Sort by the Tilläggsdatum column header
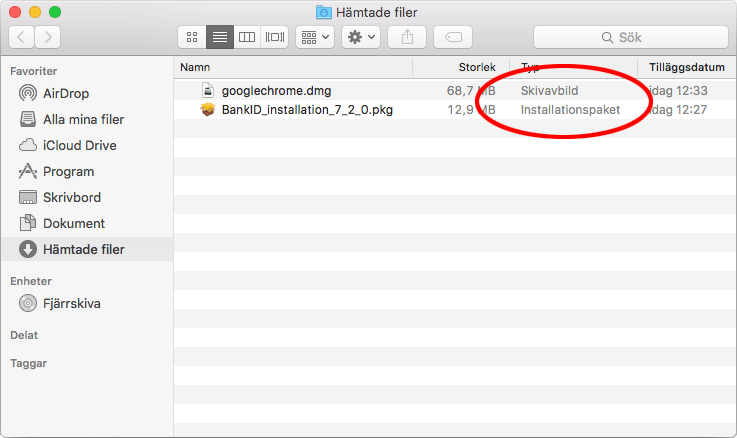This screenshot has width=737, height=438. point(686,67)
